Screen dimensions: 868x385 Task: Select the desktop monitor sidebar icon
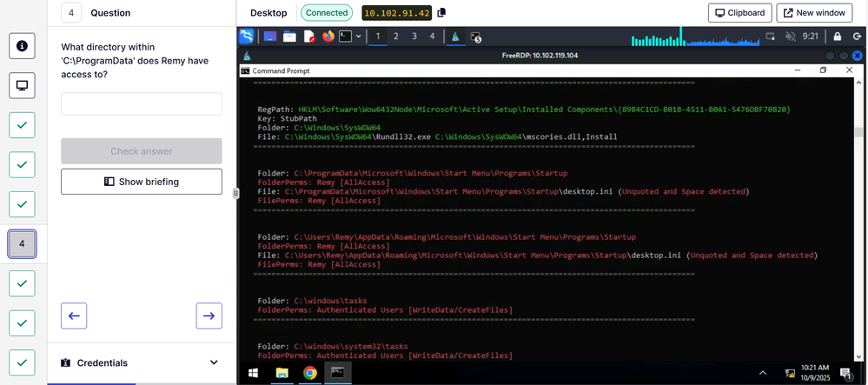(22, 85)
